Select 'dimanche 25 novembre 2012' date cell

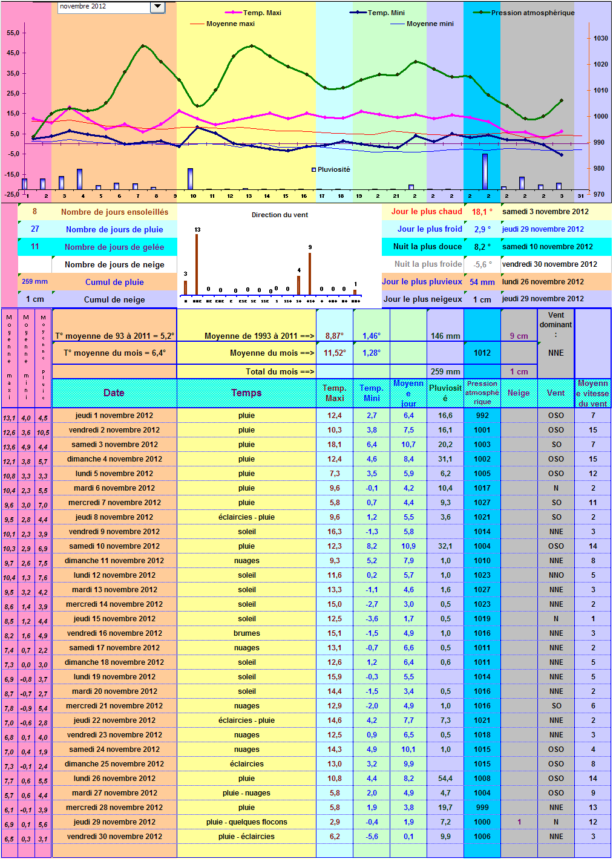coord(114,764)
